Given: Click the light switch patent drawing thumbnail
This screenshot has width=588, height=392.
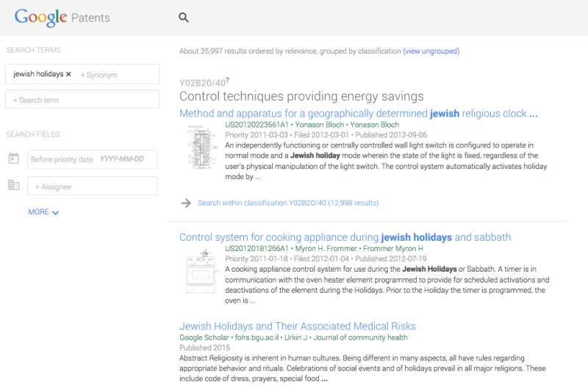Looking at the screenshot, I should (199, 149).
